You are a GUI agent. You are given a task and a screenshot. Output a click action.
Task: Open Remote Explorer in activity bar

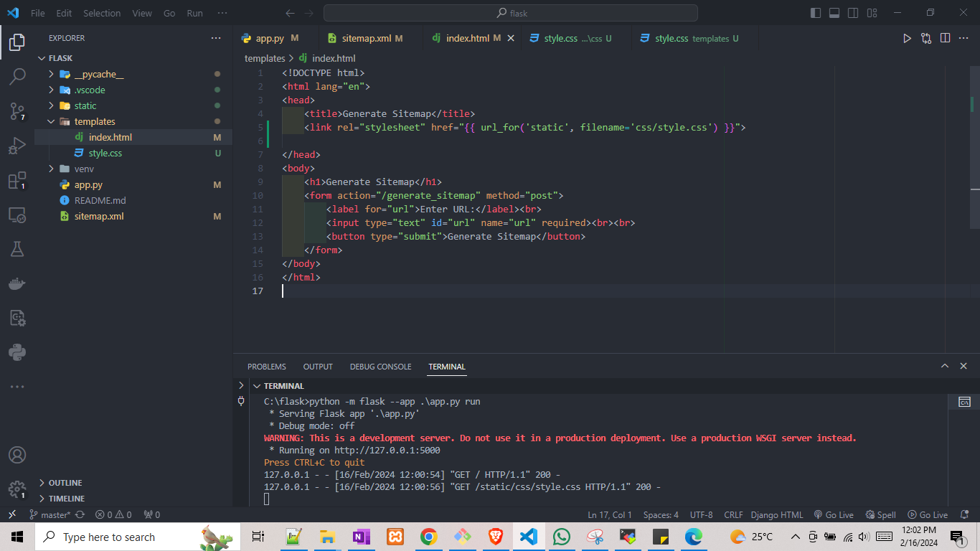click(17, 215)
